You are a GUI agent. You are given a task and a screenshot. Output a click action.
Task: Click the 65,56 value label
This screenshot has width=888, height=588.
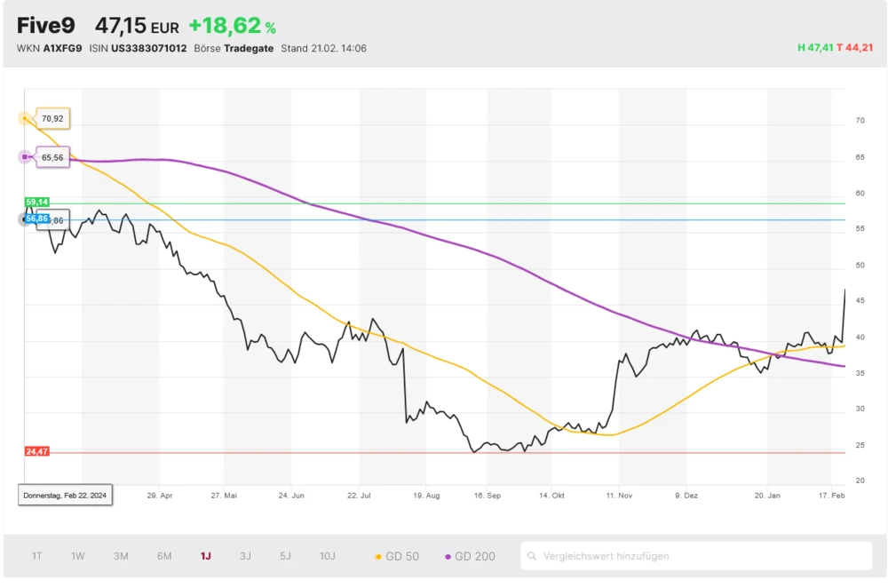pos(52,157)
